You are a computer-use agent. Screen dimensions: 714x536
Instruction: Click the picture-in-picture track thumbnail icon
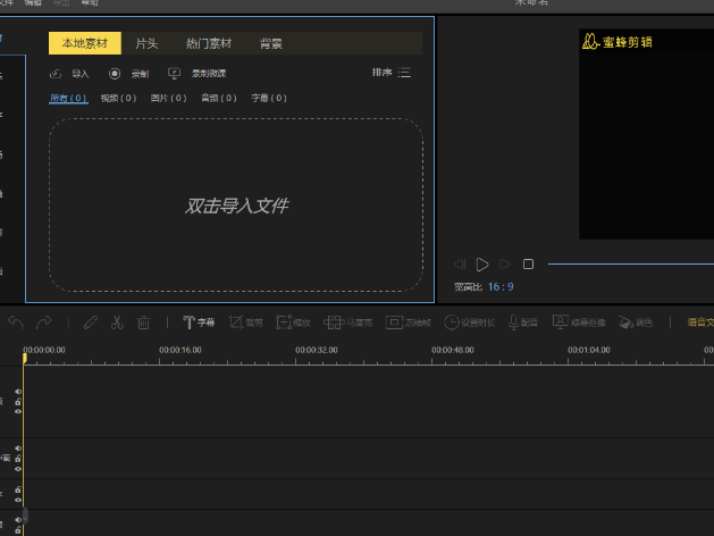coord(5,458)
